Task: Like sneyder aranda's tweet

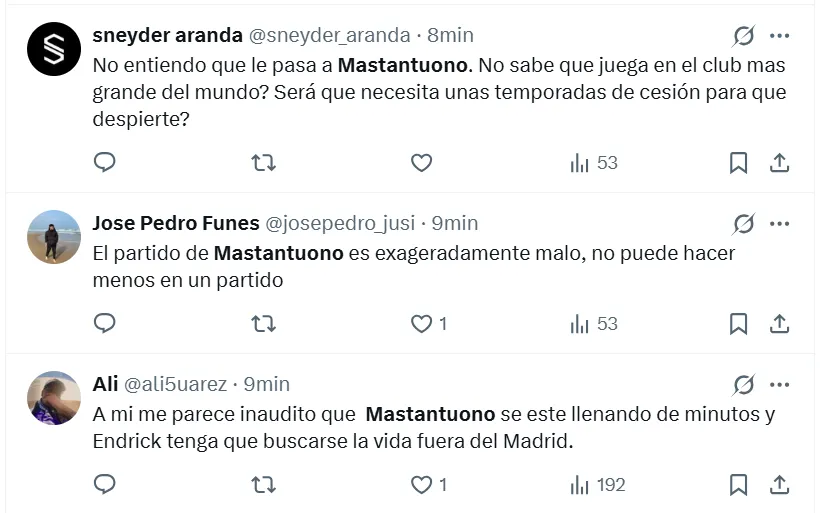Action: click(422, 162)
